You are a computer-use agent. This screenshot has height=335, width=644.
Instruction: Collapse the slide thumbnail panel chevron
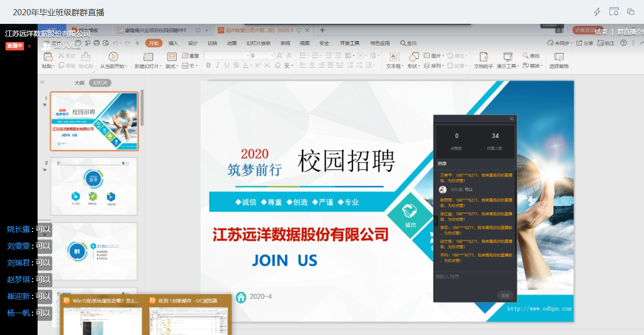(x=42, y=82)
